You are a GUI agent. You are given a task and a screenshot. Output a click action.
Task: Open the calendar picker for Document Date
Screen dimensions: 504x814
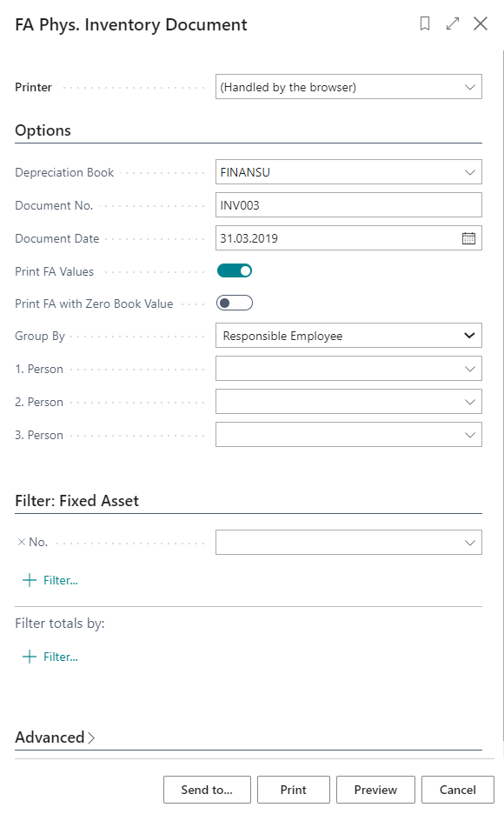(x=468, y=238)
